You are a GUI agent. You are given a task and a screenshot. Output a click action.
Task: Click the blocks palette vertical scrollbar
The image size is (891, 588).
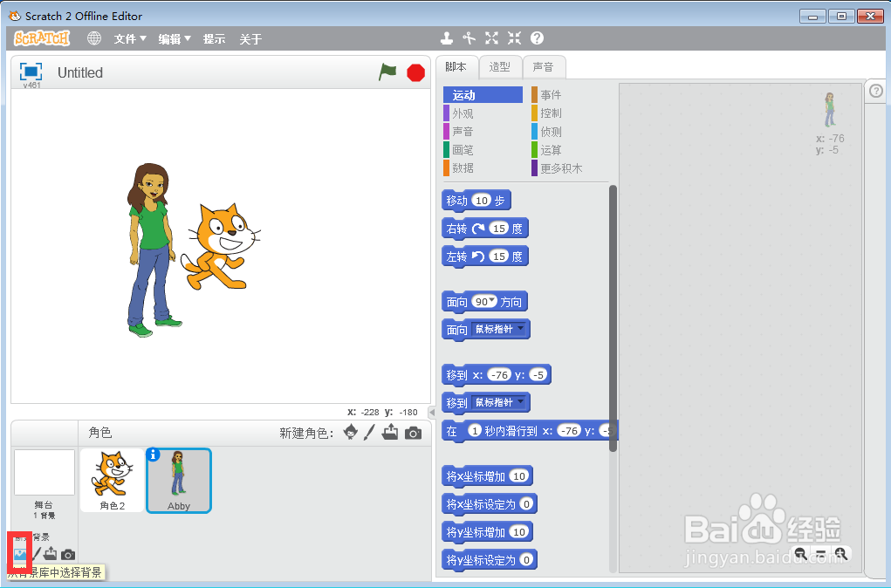point(613,318)
